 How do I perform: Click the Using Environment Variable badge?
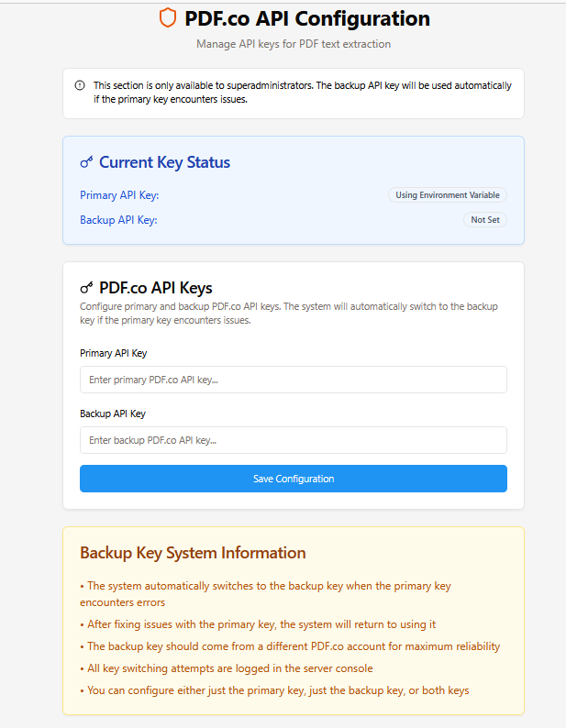pos(447,195)
